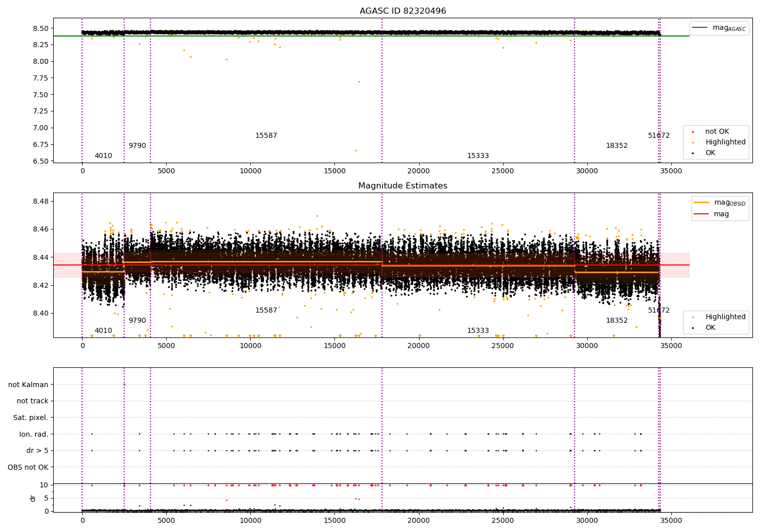Click OBSID label 15587 in the top plot
Image resolution: width=760 pixels, height=532 pixels.
(266, 136)
